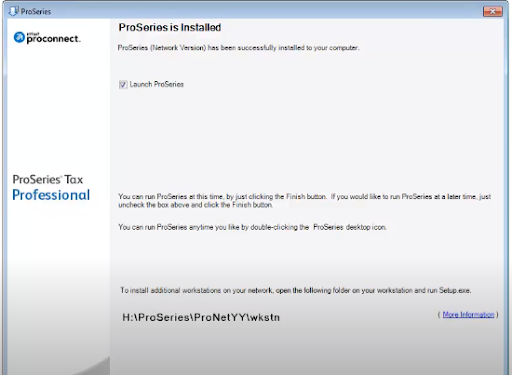Click the desktop icon instruction sentence

(x=252, y=227)
